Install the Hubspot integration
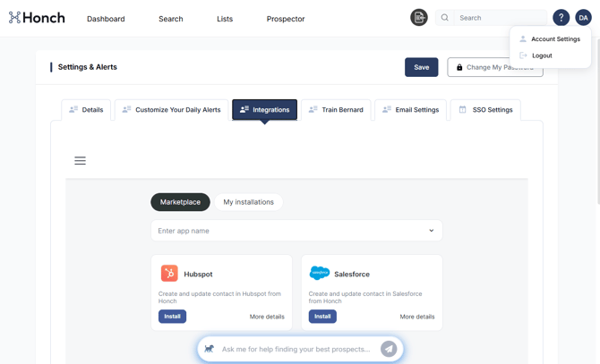Screen dimensions: 600x364 click(x=172, y=317)
